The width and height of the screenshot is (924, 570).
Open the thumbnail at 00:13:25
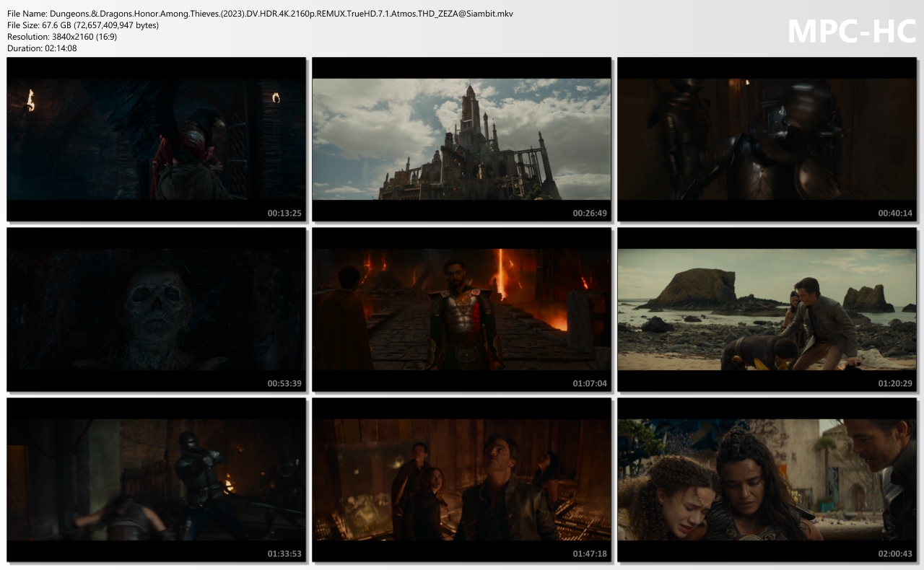156,139
